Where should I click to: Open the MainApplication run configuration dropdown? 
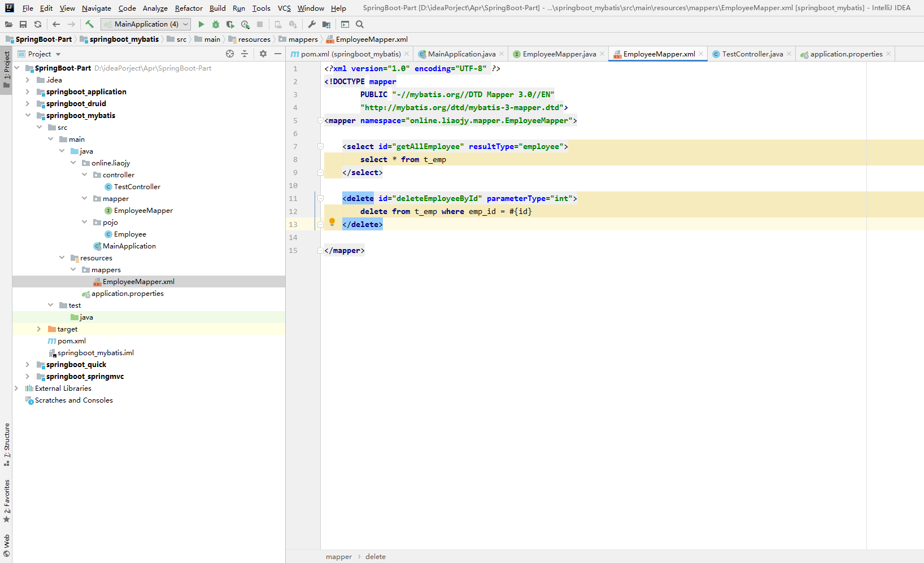pos(146,24)
